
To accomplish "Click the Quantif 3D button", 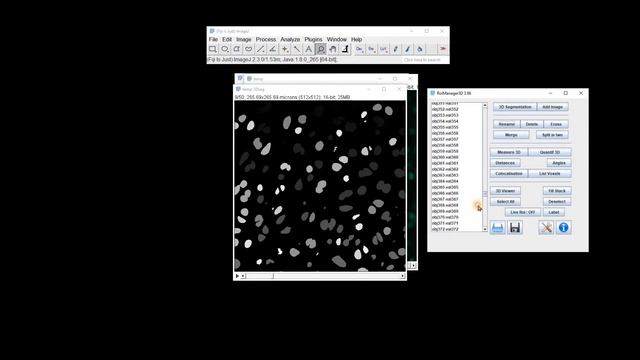I will coord(550,152).
